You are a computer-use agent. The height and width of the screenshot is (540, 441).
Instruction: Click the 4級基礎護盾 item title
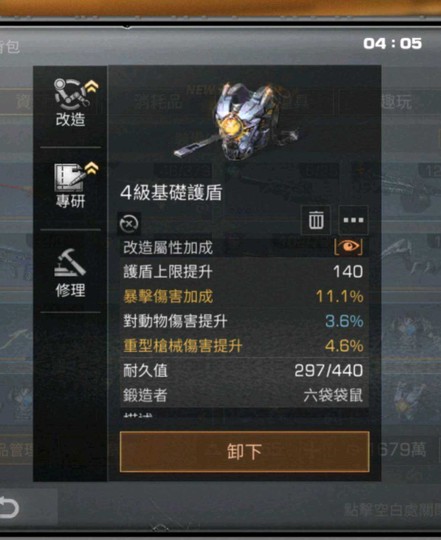[171, 193]
